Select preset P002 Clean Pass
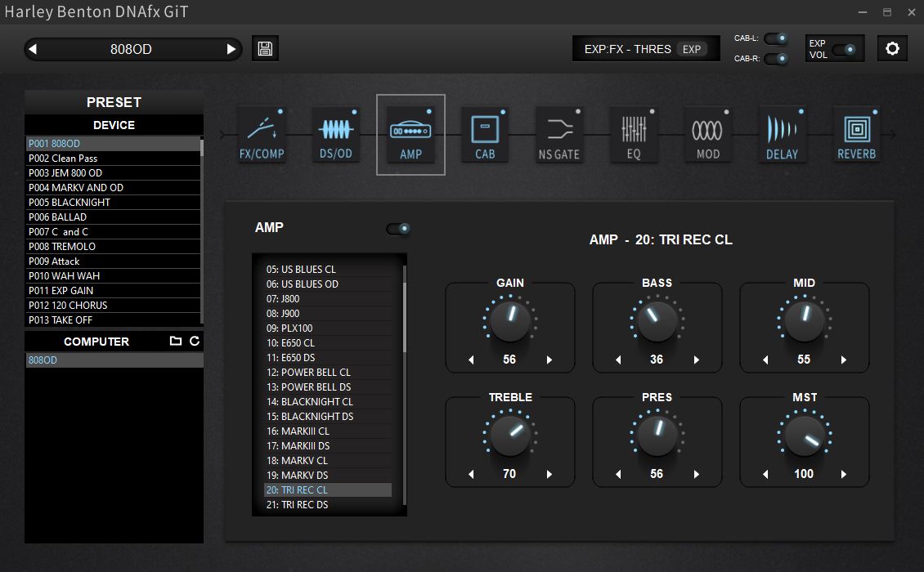This screenshot has width=924, height=572. point(113,159)
